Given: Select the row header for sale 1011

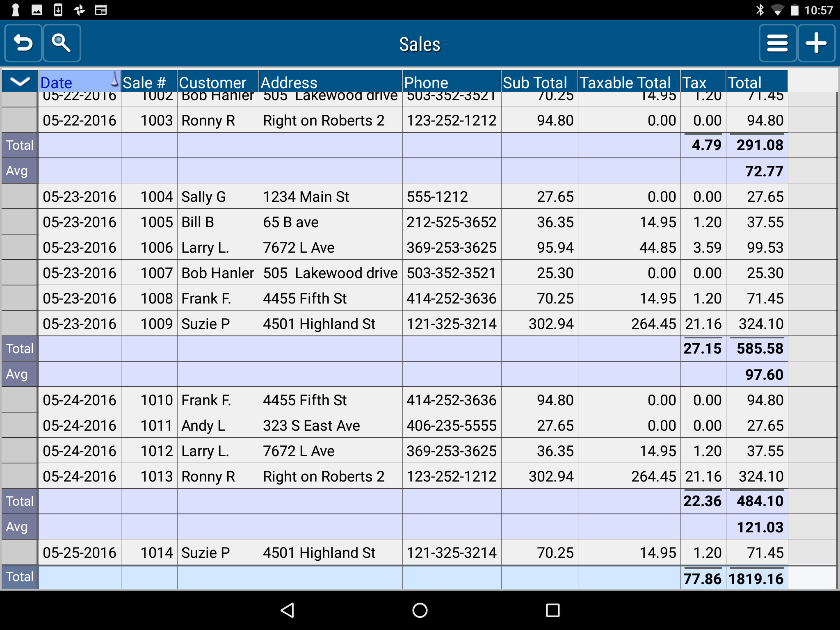Looking at the screenshot, I should point(20,425).
